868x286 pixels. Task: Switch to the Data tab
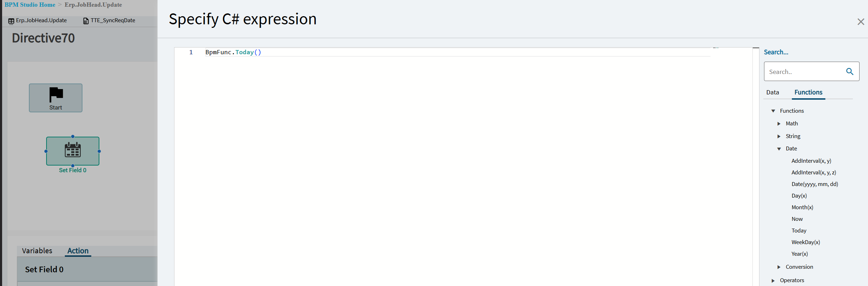click(x=772, y=92)
